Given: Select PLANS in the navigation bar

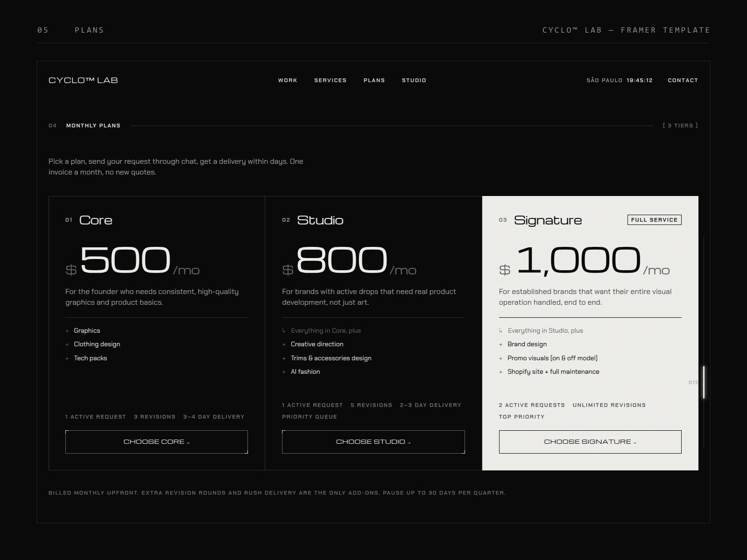Looking at the screenshot, I should 374,80.
